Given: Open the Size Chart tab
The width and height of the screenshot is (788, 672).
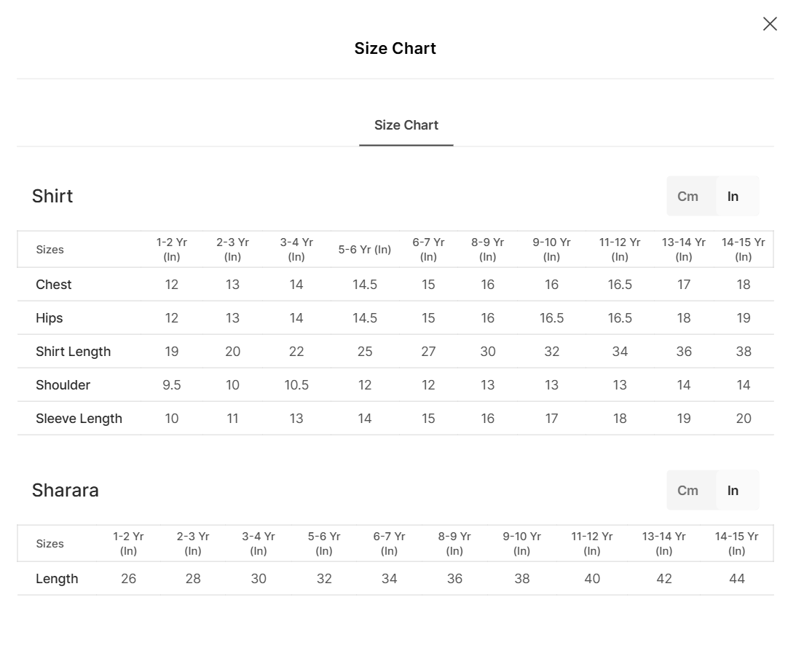Looking at the screenshot, I should tap(406, 125).
